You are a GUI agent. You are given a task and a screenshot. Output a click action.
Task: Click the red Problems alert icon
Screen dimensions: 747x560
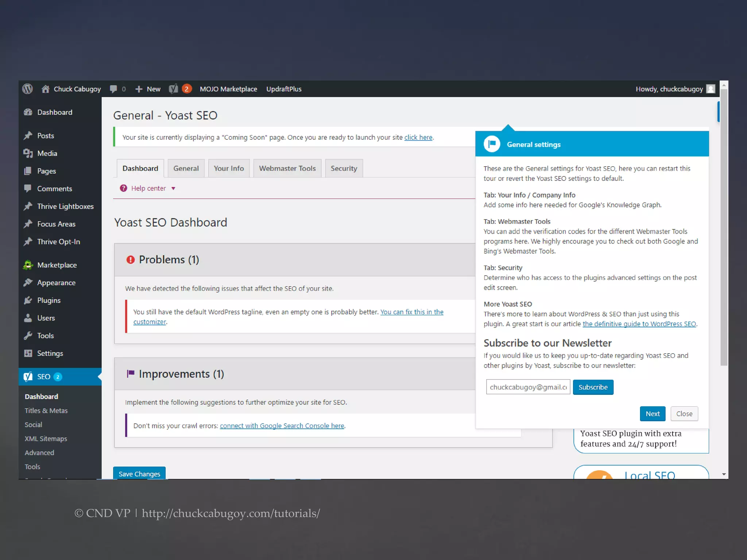pos(131,260)
